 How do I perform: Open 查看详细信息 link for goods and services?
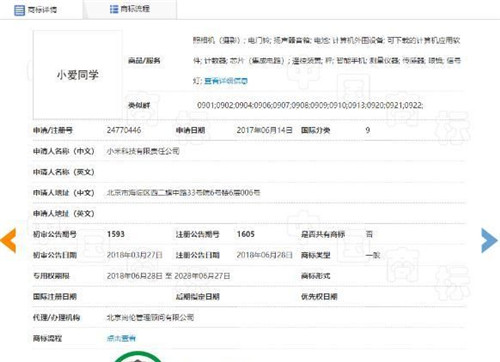(x=226, y=81)
